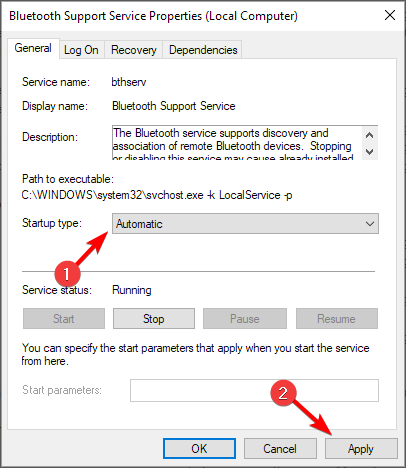Close the dialog with the X icon
The image size is (406, 468).
point(390,15)
